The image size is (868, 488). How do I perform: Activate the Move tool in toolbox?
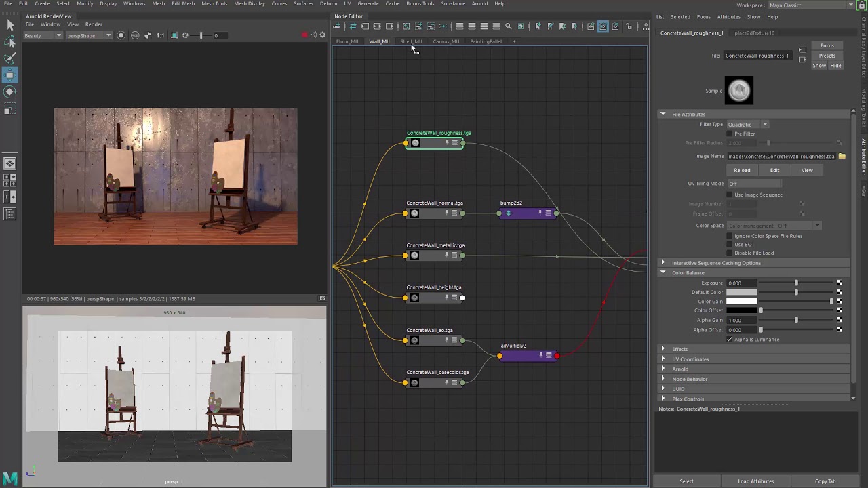point(10,75)
